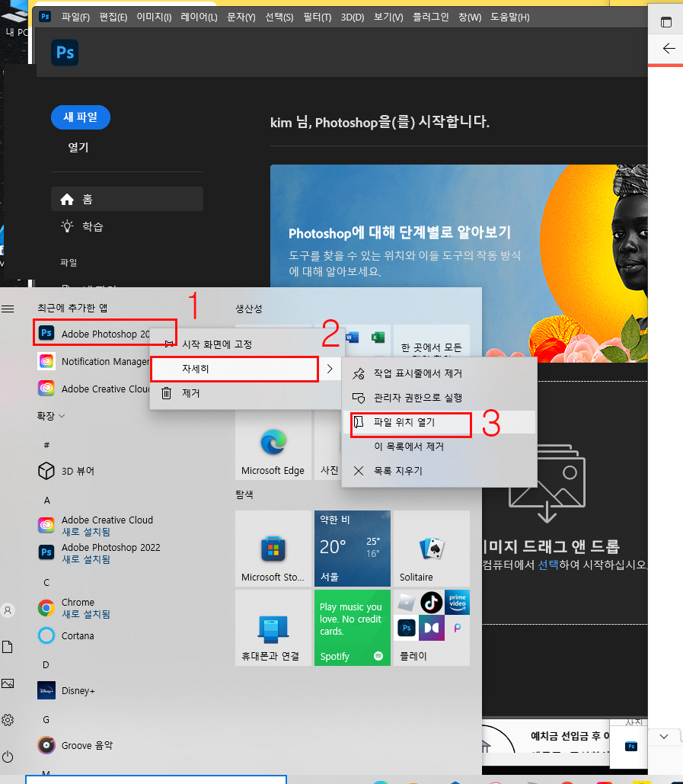
Task: Click the 열기 button in Photoshop
Action: (78, 147)
